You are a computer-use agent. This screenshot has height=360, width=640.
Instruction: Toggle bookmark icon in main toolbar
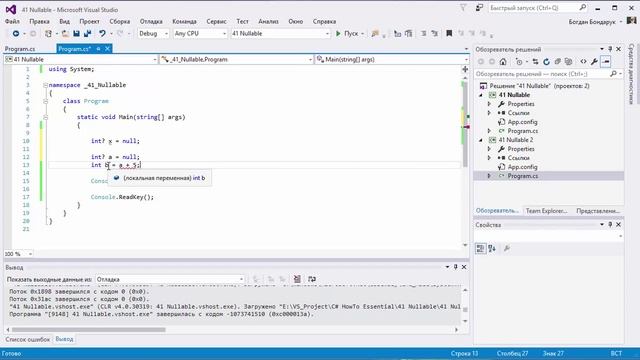[x=449, y=33]
